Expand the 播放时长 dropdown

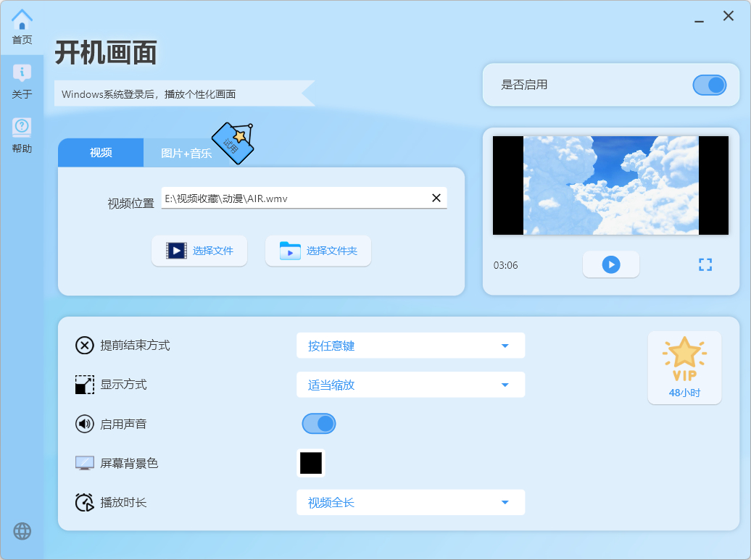tap(410, 502)
